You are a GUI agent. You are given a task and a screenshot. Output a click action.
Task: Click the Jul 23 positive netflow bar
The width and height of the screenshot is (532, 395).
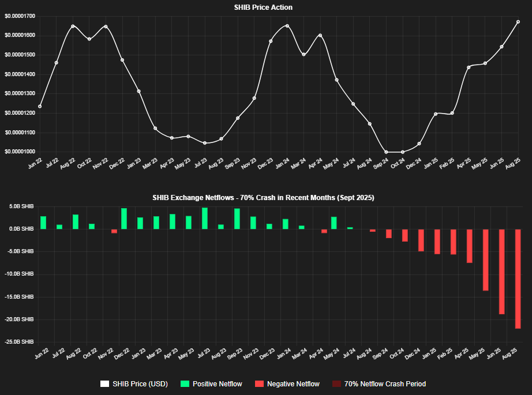[x=205, y=219]
